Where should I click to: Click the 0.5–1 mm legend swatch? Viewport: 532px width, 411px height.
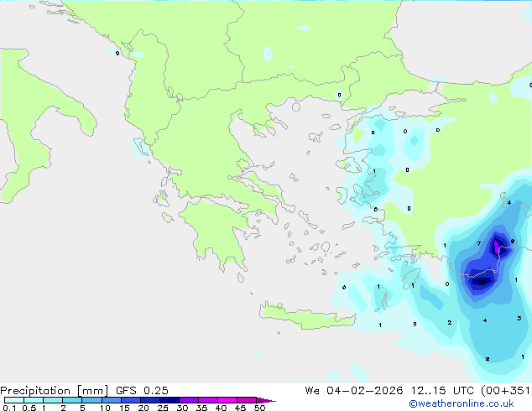34,400
